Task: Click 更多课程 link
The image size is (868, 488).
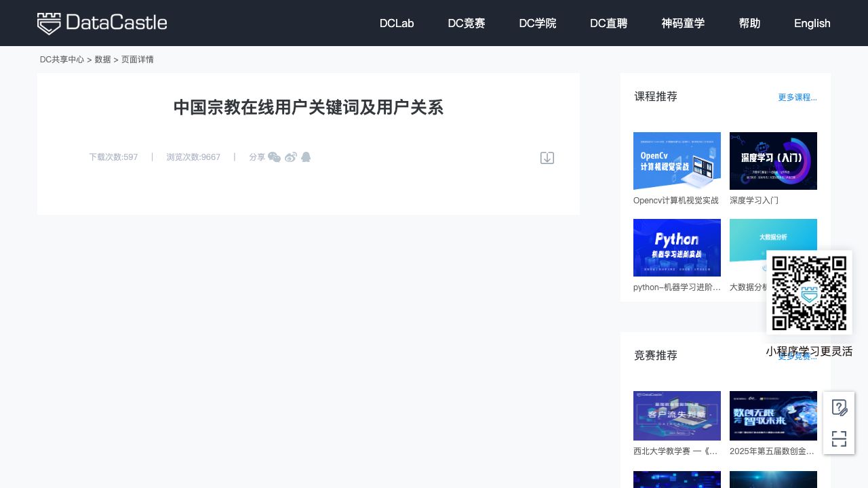Action: pyautogui.click(x=797, y=98)
